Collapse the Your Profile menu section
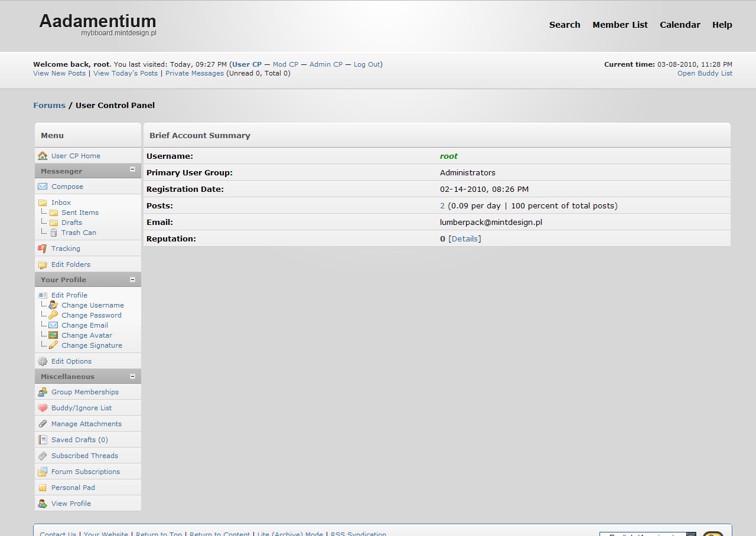This screenshot has height=536, width=756. point(132,280)
